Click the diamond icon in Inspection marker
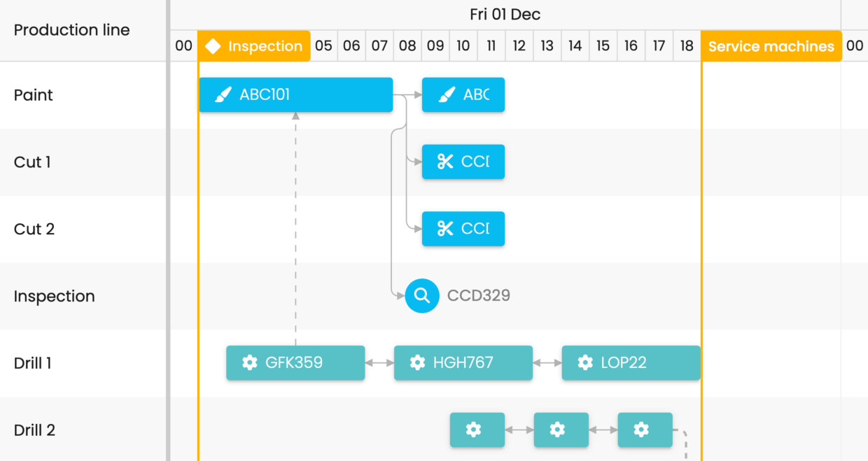This screenshot has height=461, width=868. pyautogui.click(x=213, y=47)
